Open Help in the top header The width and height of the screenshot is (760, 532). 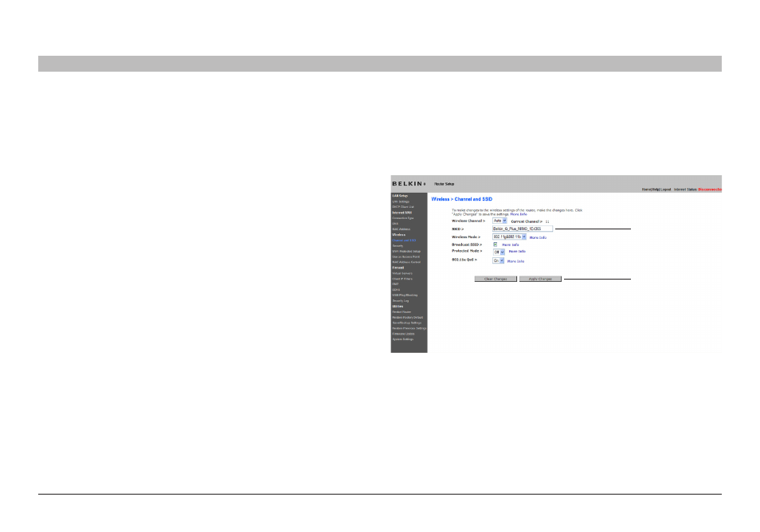tap(656, 190)
